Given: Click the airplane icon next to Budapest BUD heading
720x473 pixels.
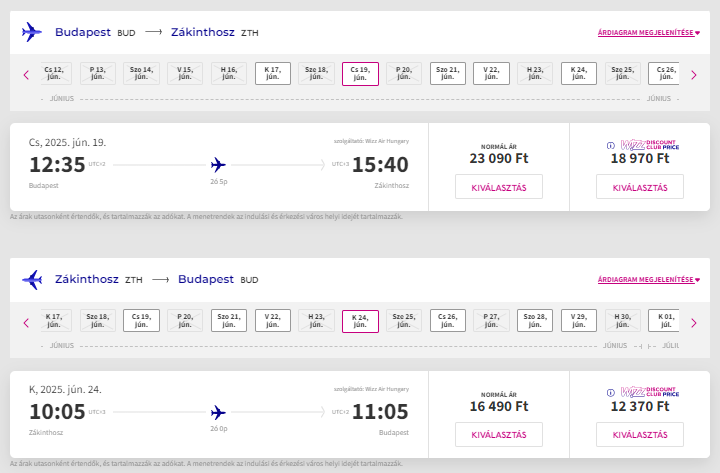Looking at the screenshot, I should pyautogui.click(x=32, y=32).
